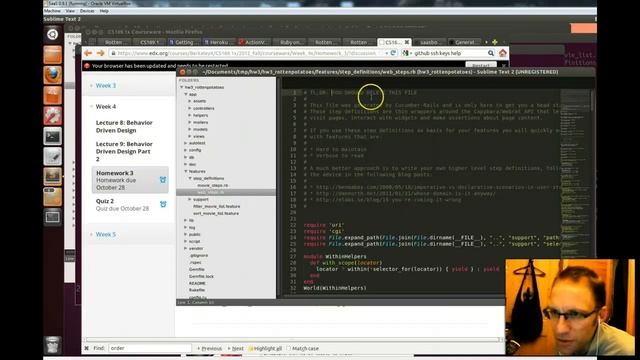Screen dimensions: 640x360
Task: Click the Find text field containing 'order'
Action: tap(149, 348)
